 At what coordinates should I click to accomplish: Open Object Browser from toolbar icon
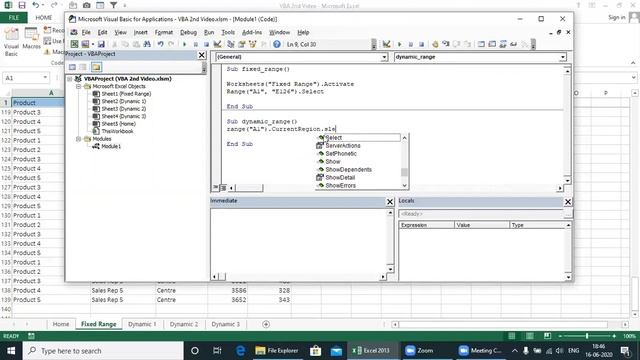[253, 44]
